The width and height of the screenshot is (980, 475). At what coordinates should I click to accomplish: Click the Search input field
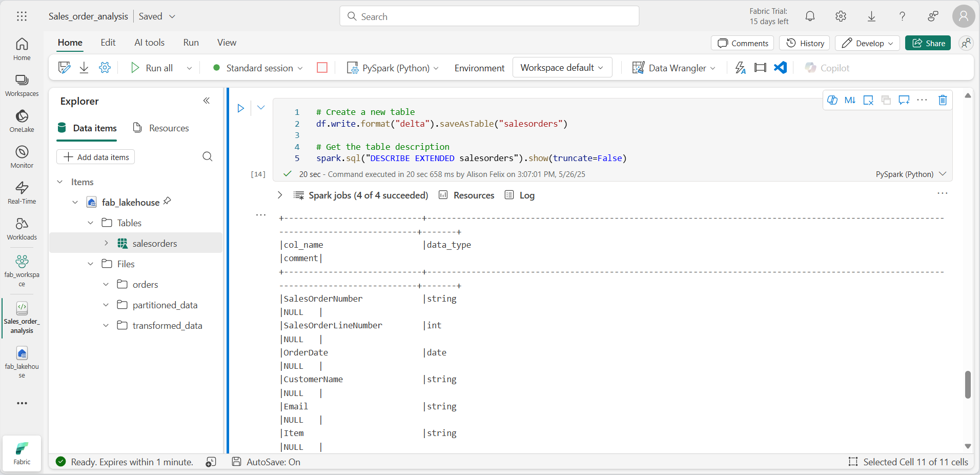click(x=489, y=16)
